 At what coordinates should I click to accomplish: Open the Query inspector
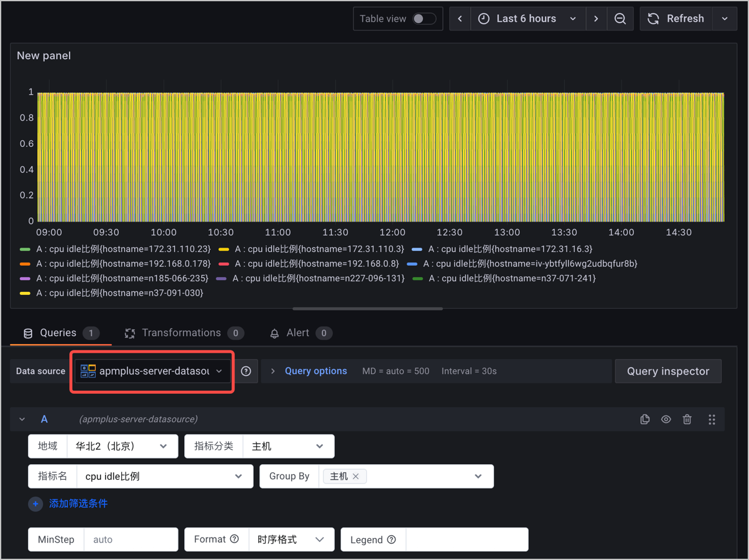point(668,371)
